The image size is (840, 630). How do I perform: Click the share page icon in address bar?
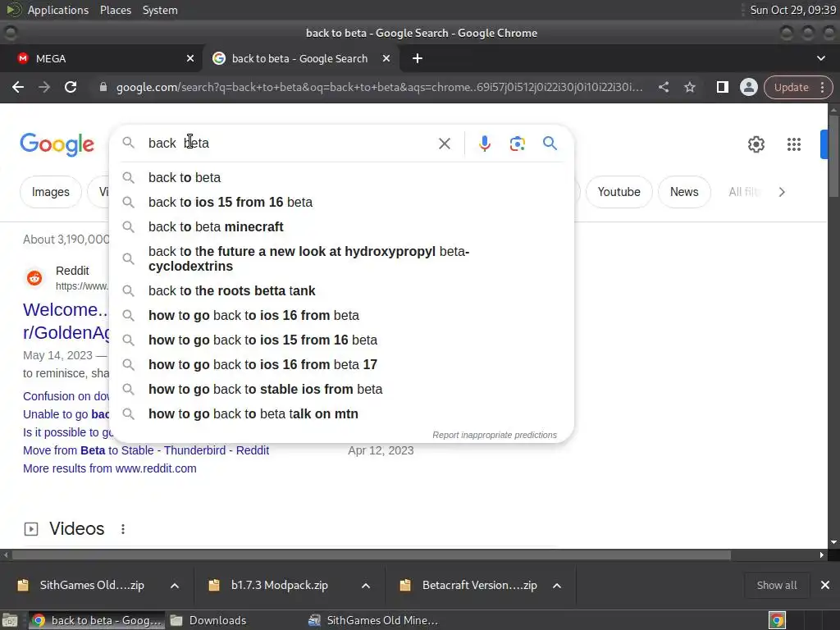tap(663, 87)
